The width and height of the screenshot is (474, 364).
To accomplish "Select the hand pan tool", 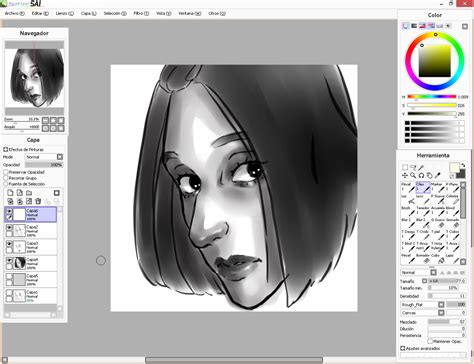I will click(x=430, y=175).
